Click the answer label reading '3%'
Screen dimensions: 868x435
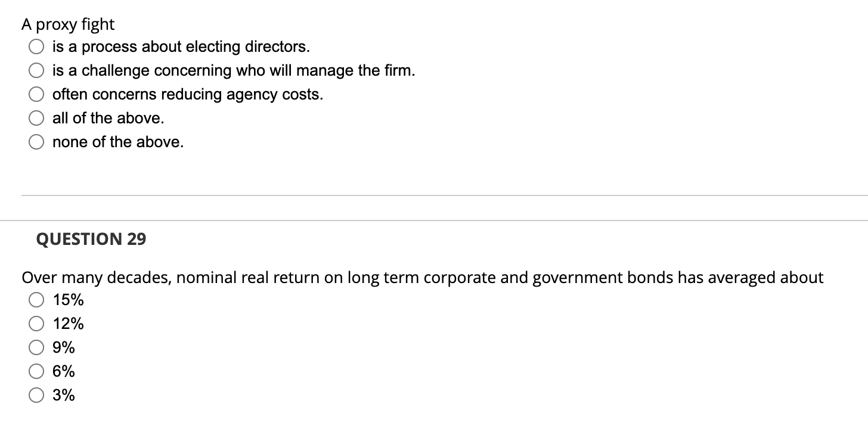(63, 393)
